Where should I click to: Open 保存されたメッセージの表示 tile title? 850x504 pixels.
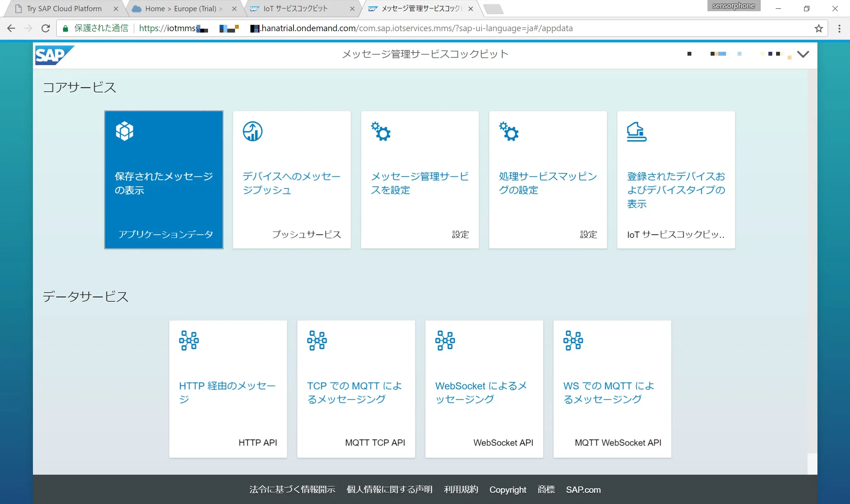(164, 183)
